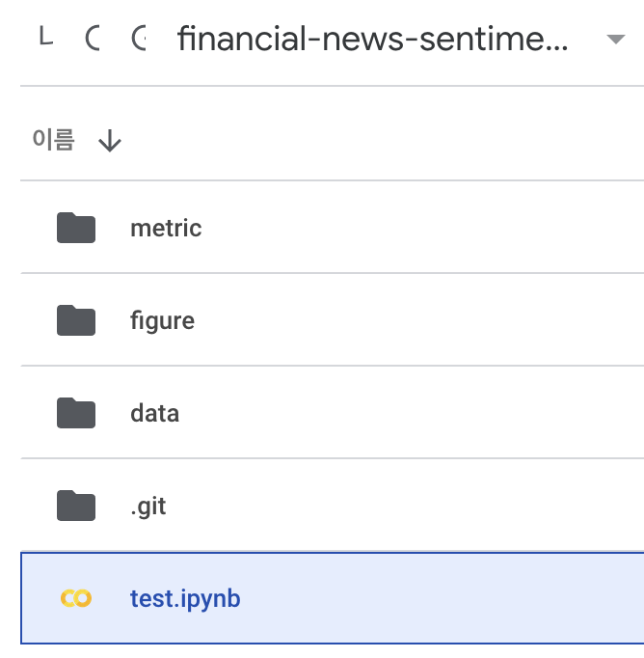Click the Colab icon beside test.ipynb
Image resolution: width=644 pixels, height=658 pixels.
pos(76,598)
